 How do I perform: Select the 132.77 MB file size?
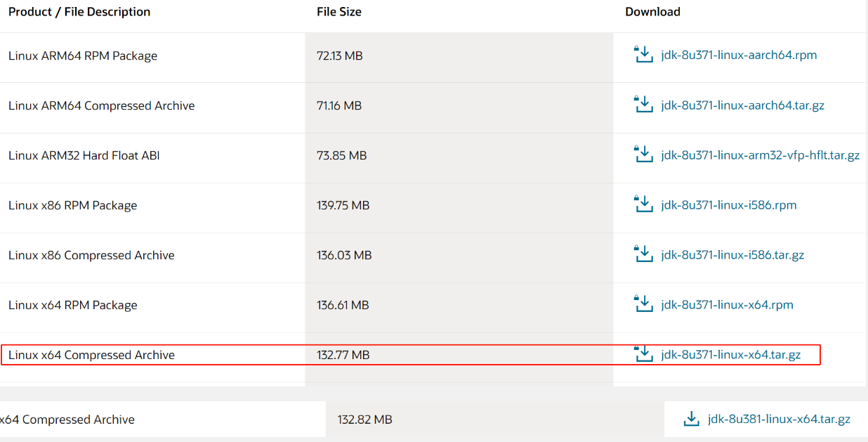(343, 355)
